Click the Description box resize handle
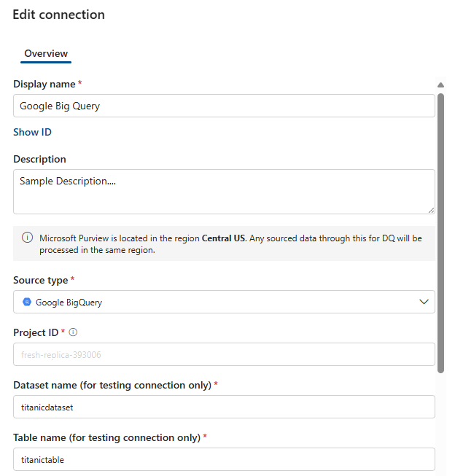Screen dimensions: 455x476 (x=431, y=210)
